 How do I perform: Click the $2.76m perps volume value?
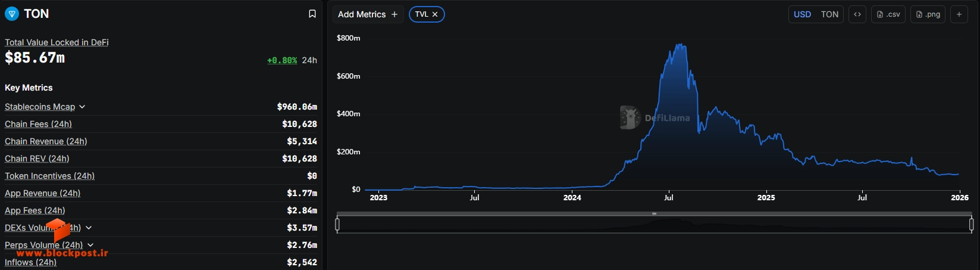click(x=302, y=245)
